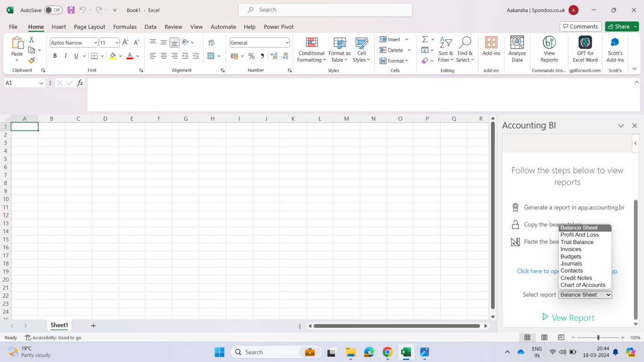Open the Font Color dropdown arrow
The image size is (644, 362).
(x=138, y=56)
